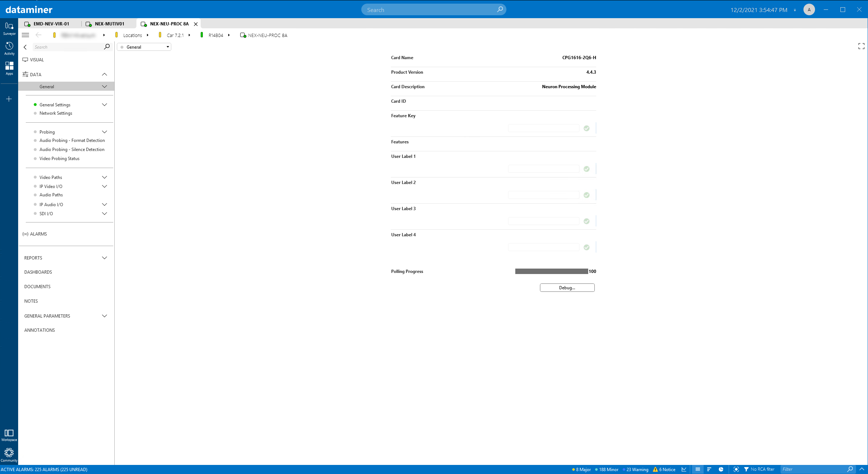Click the alarm filter search magnifier
868x474 pixels.
click(x=850, y=469)
